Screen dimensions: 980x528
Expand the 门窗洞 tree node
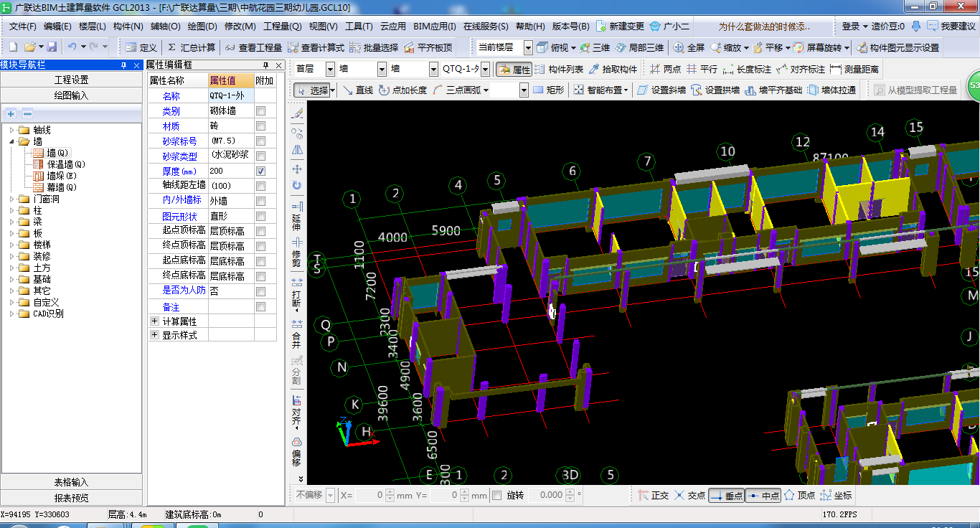pos(12,199)
